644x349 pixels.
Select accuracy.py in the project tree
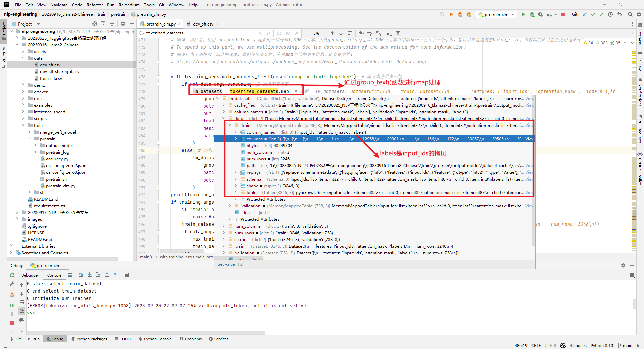click(57, 159)
